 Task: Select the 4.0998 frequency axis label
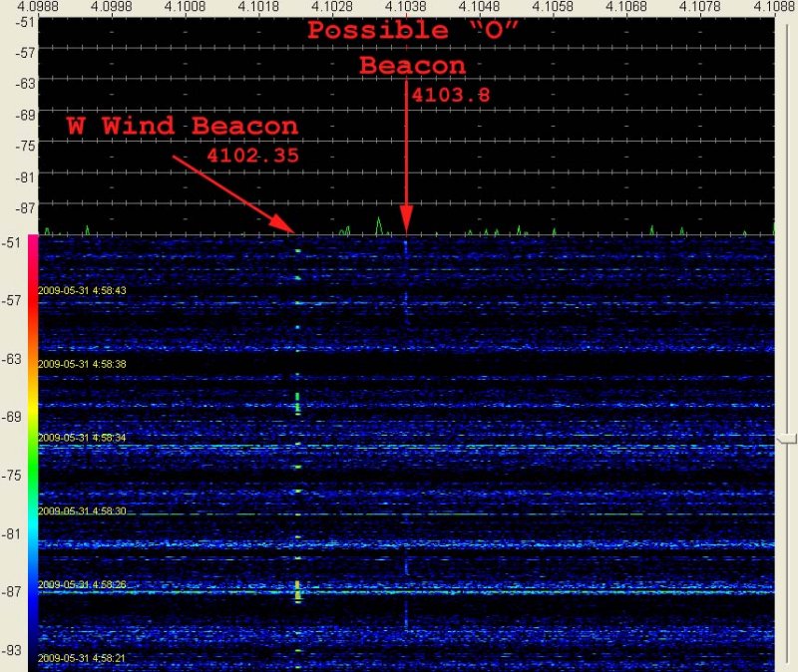pos(111,7)
